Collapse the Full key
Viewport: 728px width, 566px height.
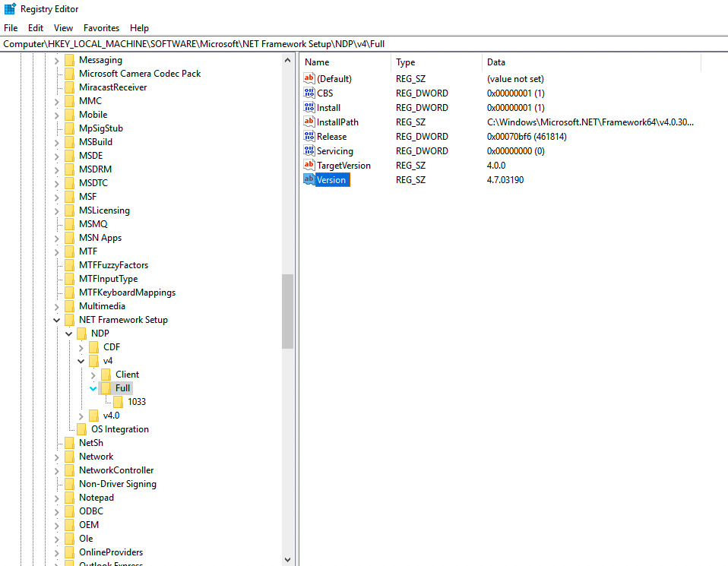point(93,389)
